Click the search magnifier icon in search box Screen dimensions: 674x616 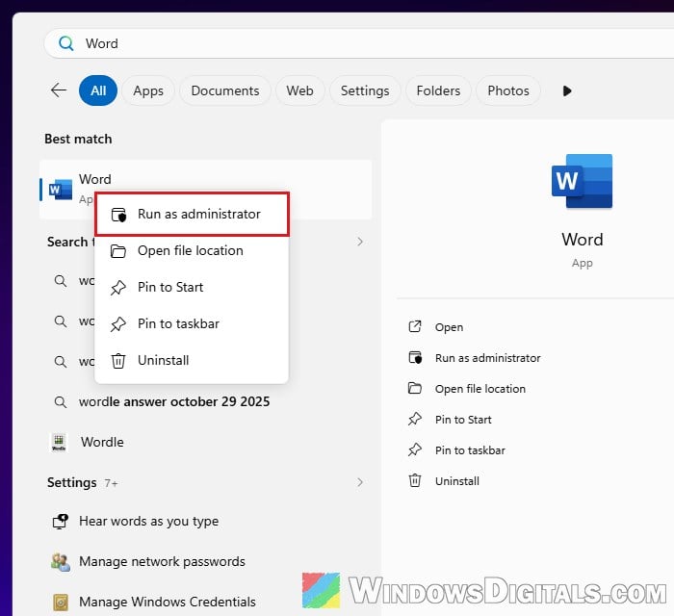click(x=65, y=43)
